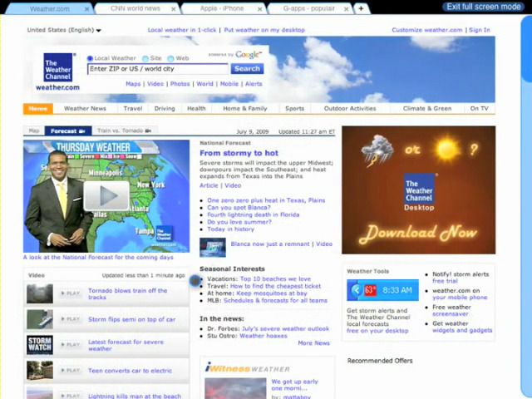The height and width of the screenshot is (399, 532).
Task: Switch to the G-apps popular tab
Action: [x=308, y=8]
